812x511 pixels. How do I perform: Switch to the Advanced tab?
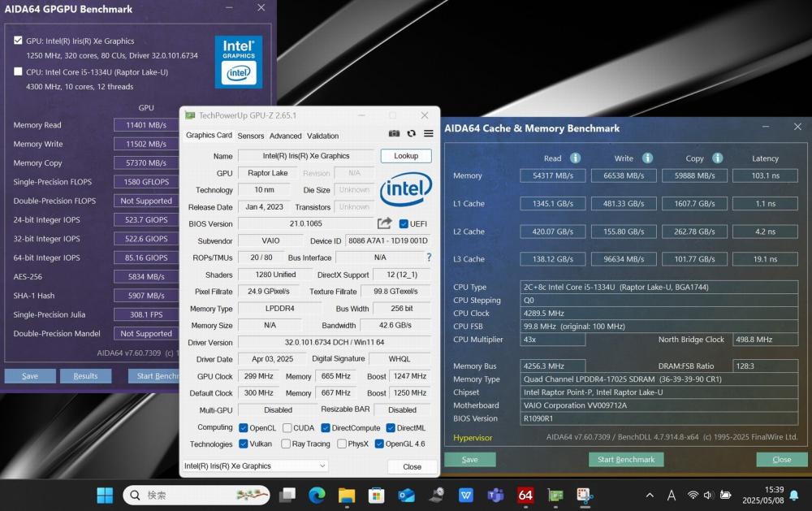285,136
